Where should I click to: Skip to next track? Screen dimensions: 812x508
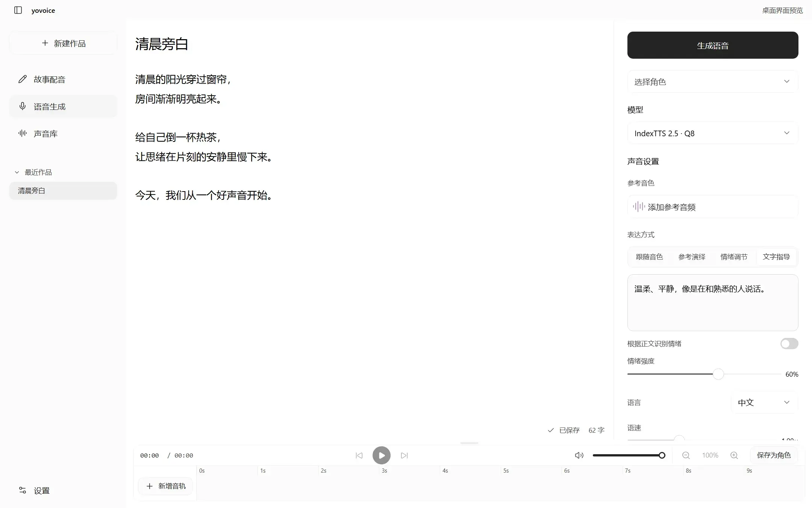[x=404, y=455]
